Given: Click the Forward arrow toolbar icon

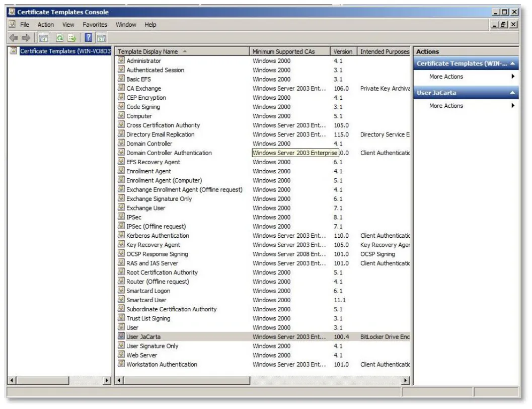Looking at the screenshot, I should tap(26, 38).
